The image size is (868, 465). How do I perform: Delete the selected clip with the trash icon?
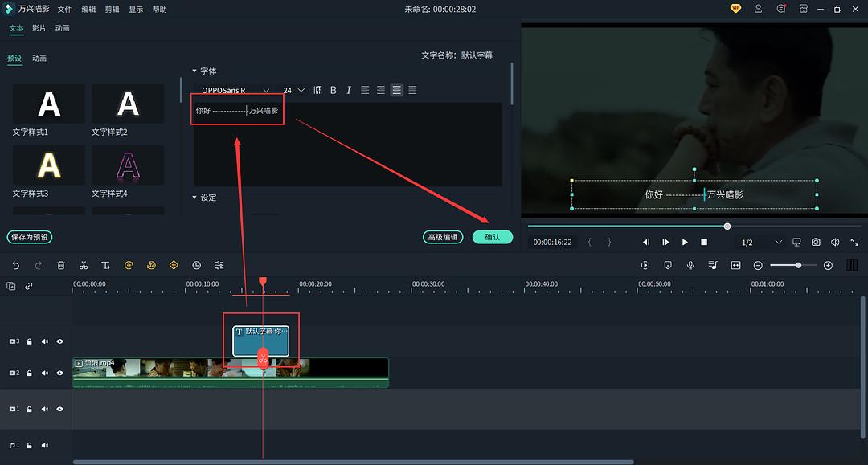pos(61,265)
